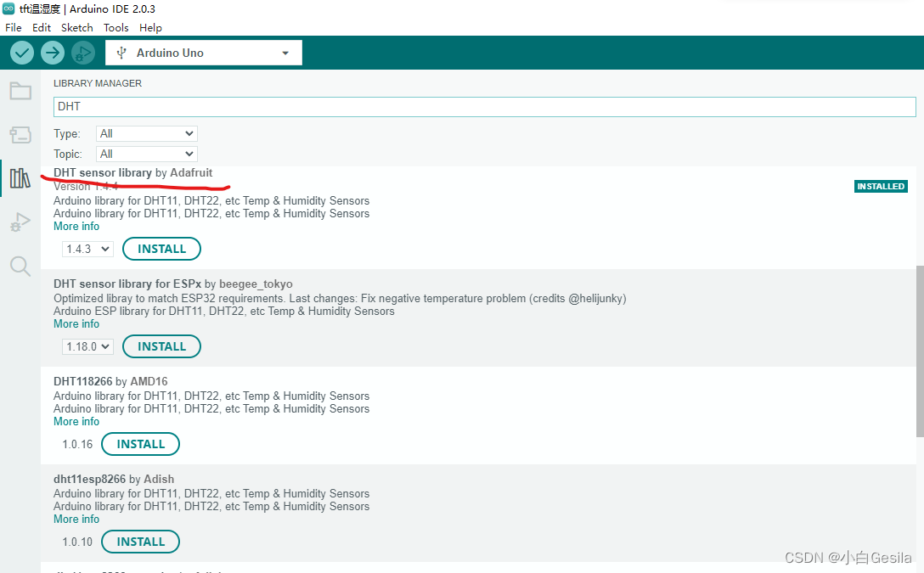Click the library list vertical scrollbar

(920, 351)
